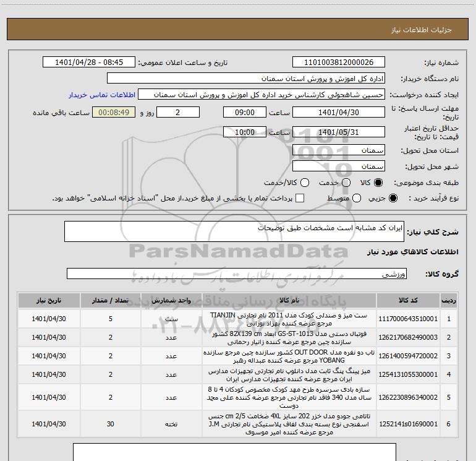Toggle the اسناد خزانه اسلامی payment checkbox

tap(300, 198)
